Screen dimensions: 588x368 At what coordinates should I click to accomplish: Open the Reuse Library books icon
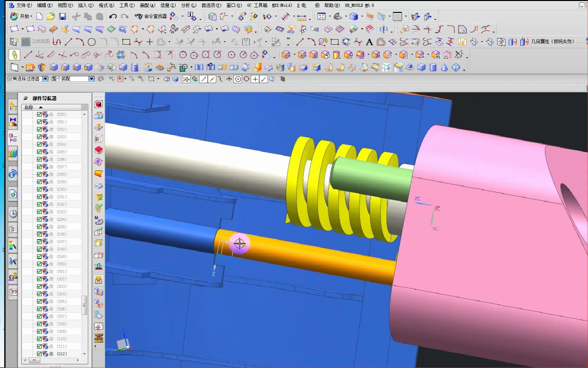(13, 154)
